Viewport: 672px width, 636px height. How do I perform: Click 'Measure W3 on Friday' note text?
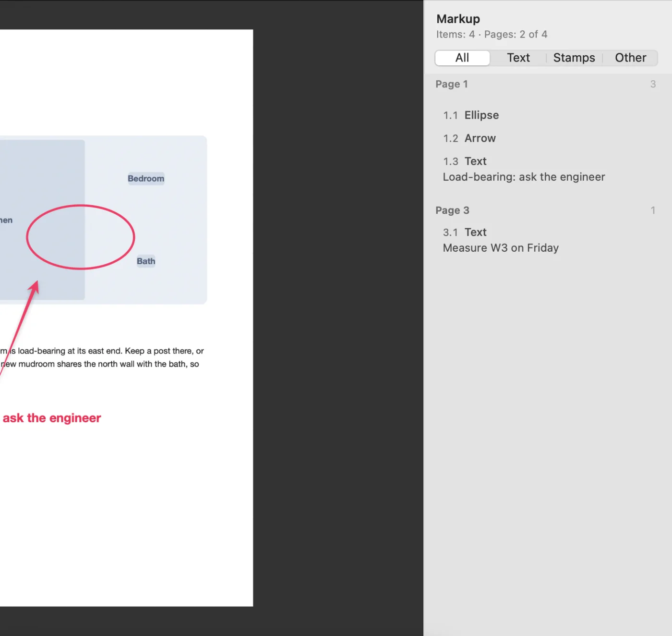[x=501, y=248]
